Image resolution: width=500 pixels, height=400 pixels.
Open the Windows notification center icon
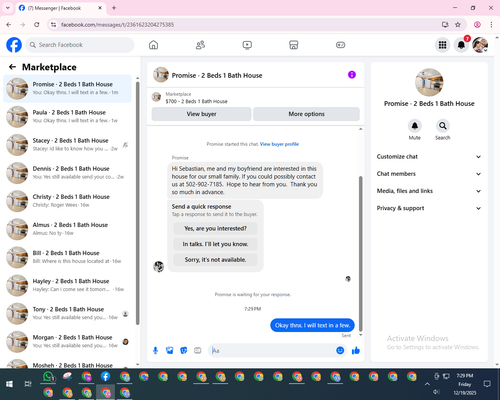[487, 384]
